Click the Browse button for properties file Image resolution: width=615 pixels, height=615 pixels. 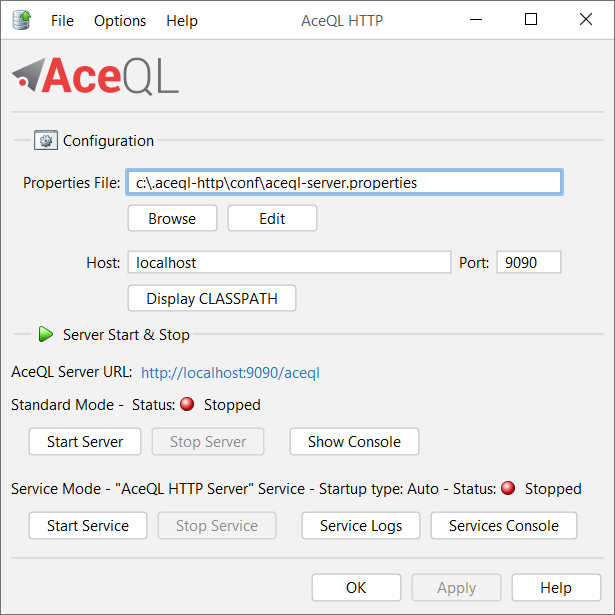pyautogui.click(x=172, y=218)
